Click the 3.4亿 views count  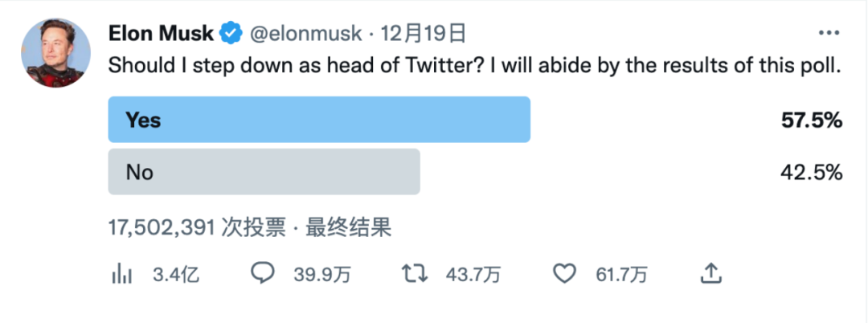click(176, 275)
